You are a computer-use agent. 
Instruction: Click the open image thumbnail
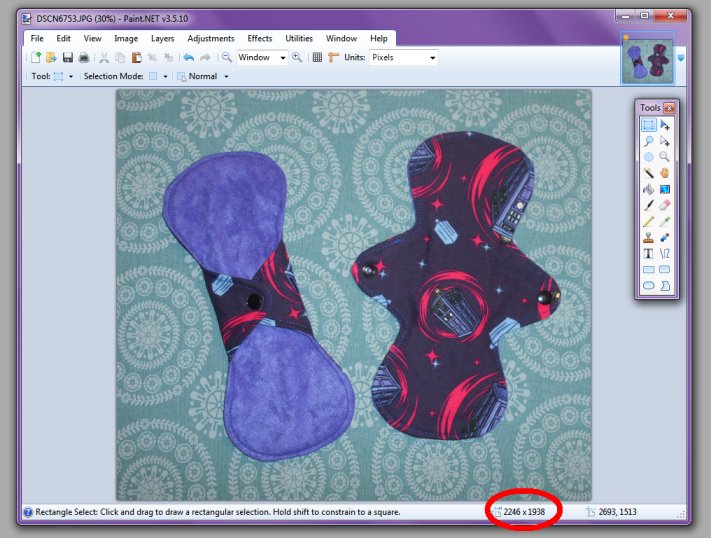646,62
